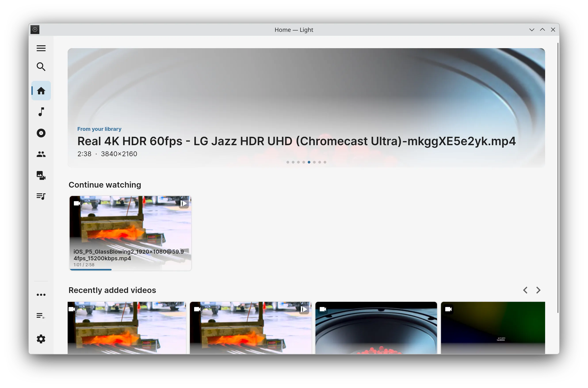Select the active fifth carousel dot
The height and width of the screenshot is (388, 588).
(309, 162)
